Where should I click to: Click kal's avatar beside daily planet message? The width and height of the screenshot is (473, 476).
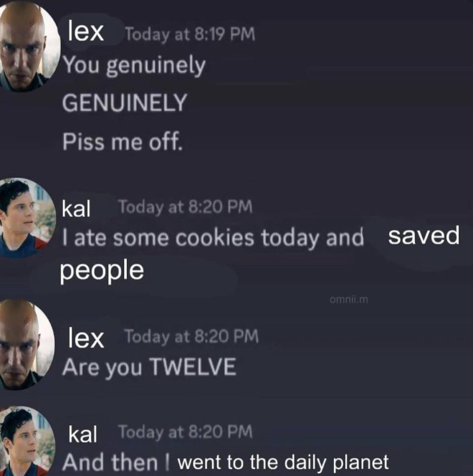pyautogui.click(x=27, y=441)
